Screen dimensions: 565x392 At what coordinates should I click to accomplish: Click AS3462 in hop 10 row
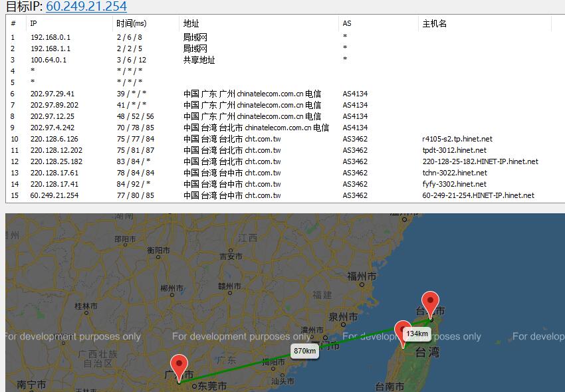point(356,139)
